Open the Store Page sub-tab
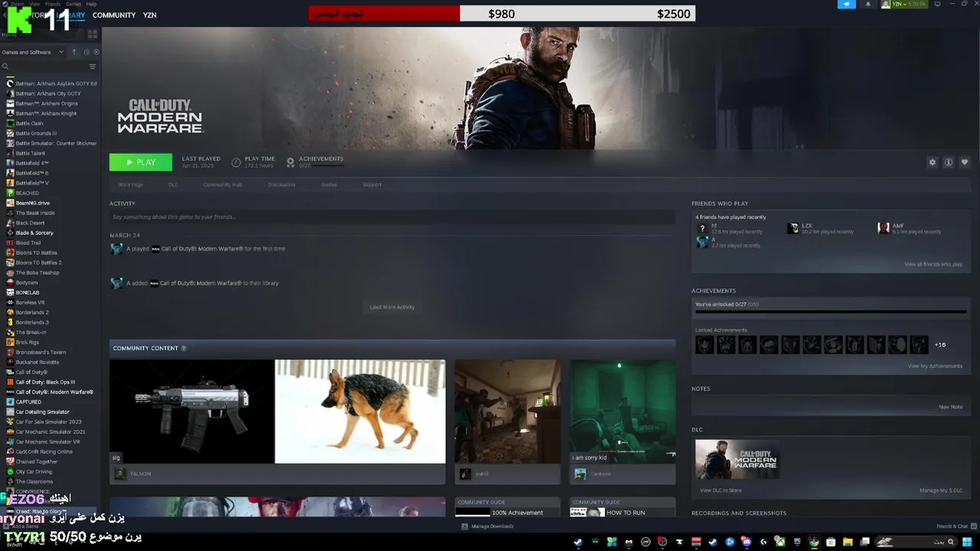 pos(130,184)
